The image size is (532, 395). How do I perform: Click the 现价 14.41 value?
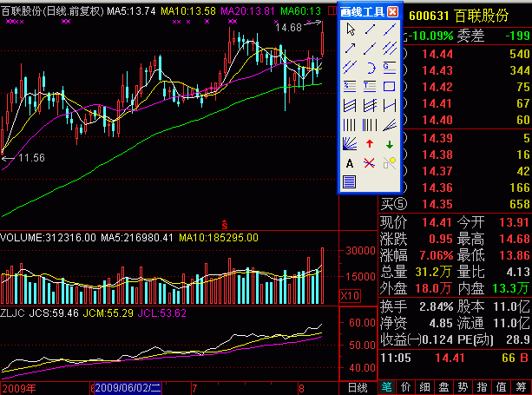point(437,222)
